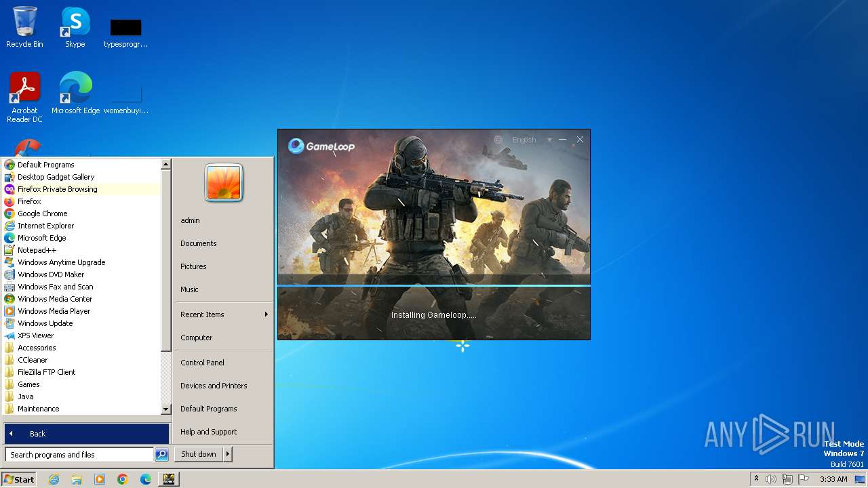Screen dimensions: 868x488
Task: Launch Microsoft Edge from the programs list
Action: click(x=81, y=238)
